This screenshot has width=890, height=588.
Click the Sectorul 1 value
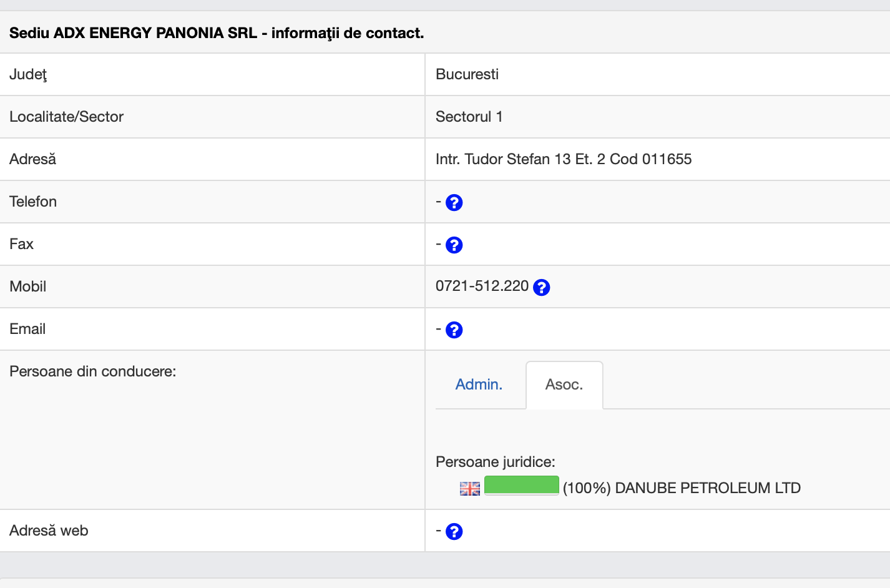click(x=469, y=117)
